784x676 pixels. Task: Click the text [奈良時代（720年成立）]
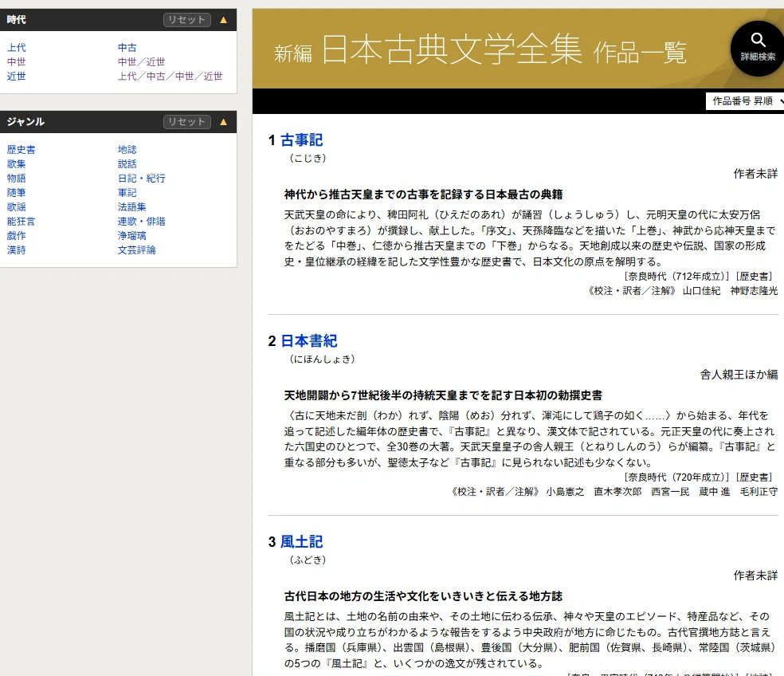677,477
